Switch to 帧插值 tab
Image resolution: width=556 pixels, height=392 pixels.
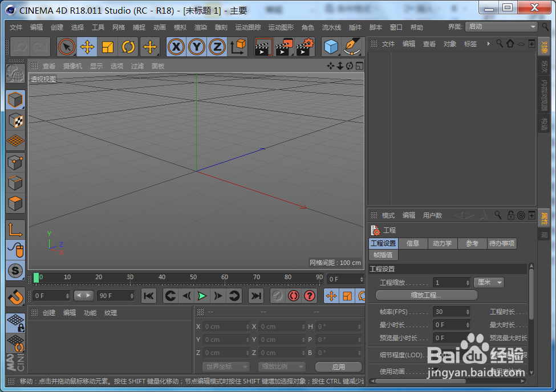tap(383, 255)
